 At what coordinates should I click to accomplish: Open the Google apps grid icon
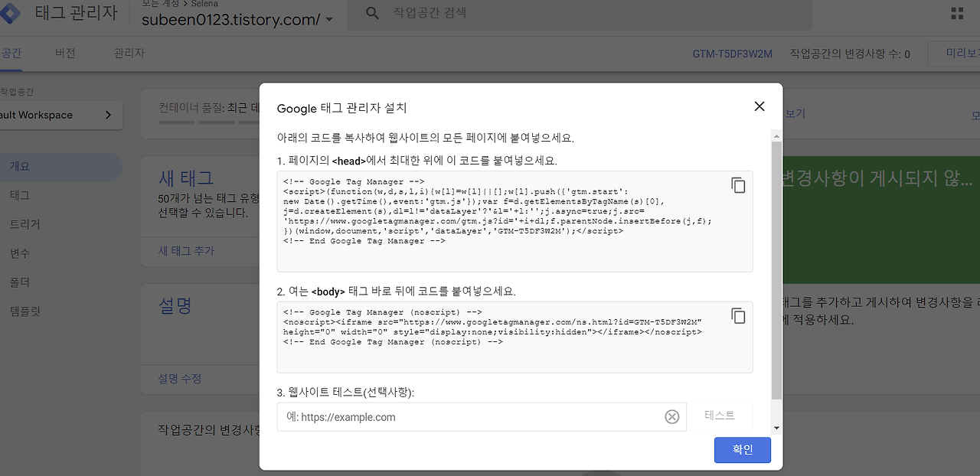pyautogui.click(x=957, y=13)
